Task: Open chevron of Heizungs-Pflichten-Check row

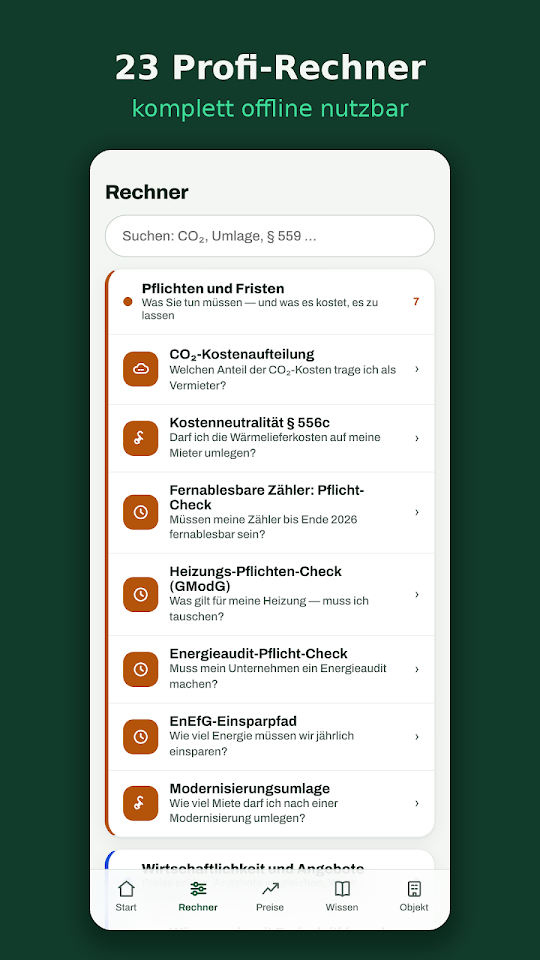Action: click(417, 594)
